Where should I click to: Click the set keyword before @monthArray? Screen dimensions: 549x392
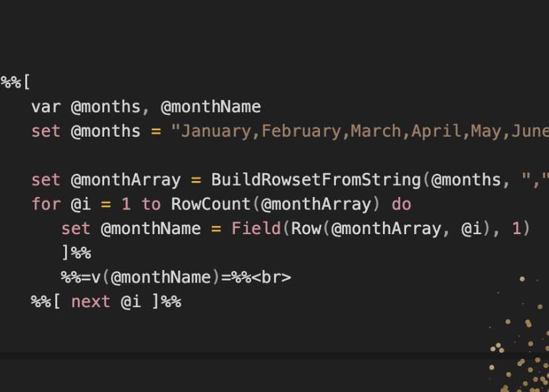click(46, 180)
